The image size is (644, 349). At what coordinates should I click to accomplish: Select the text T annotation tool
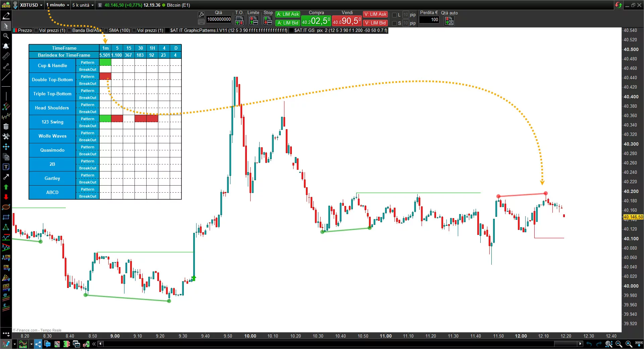(x=6, y=167)
